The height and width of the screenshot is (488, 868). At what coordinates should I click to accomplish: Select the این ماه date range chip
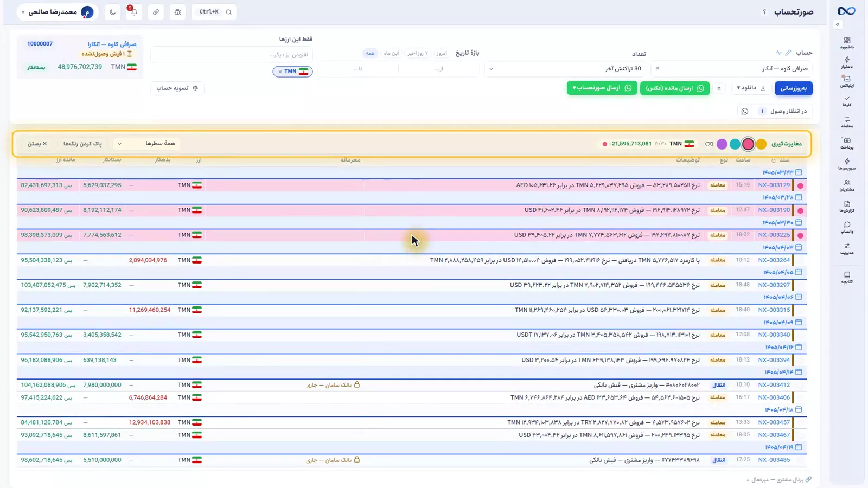391,53
